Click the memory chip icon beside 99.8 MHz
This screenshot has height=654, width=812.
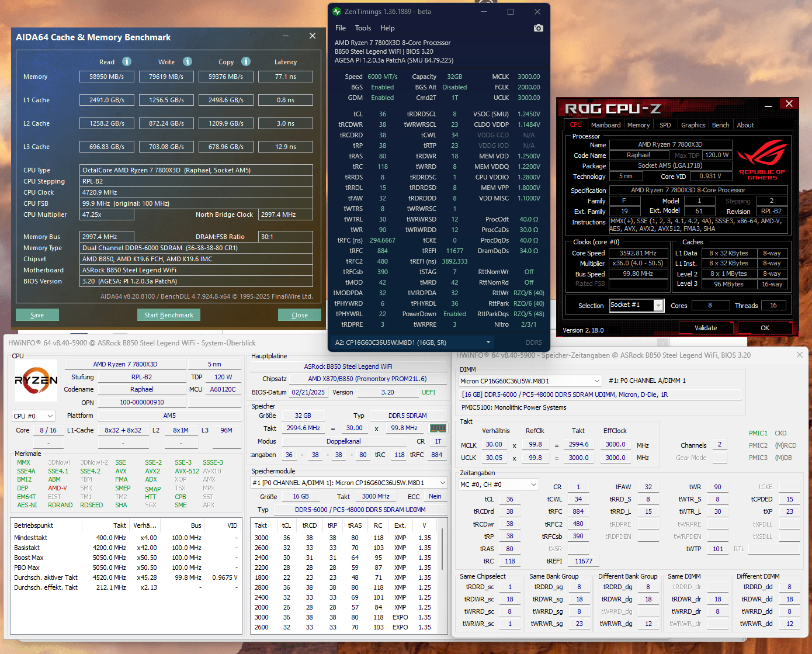(x=438, y=428)
